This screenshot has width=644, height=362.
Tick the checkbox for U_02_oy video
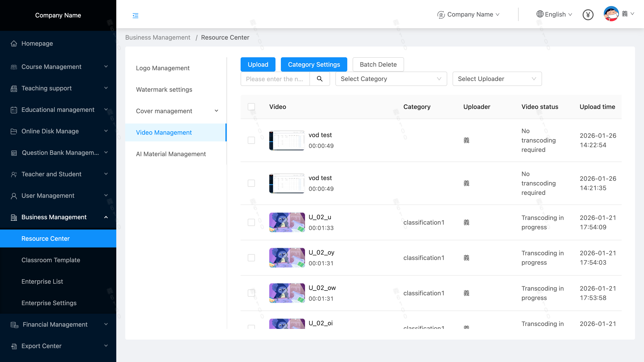tap(251, 258)
